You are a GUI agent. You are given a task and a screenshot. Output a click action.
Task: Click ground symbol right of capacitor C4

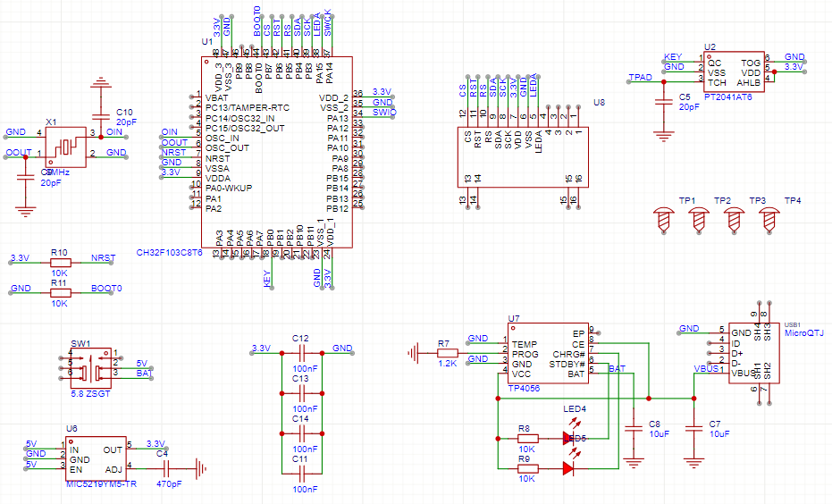(x=201, y=469)
